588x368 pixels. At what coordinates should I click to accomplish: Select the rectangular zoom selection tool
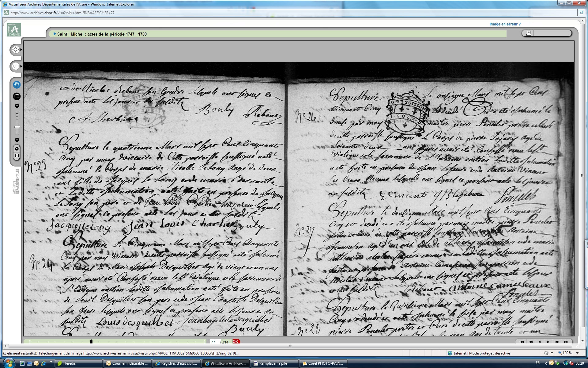17,96
